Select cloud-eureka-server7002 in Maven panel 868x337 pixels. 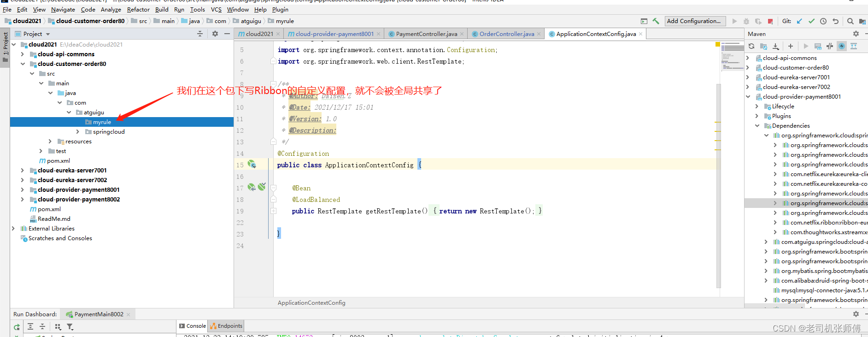796,87
